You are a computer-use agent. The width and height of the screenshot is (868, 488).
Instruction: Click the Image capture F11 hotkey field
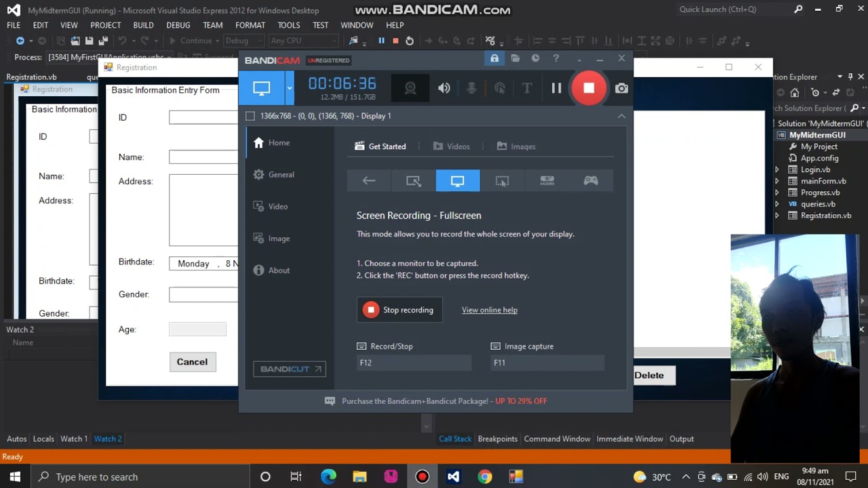point(547,363)
